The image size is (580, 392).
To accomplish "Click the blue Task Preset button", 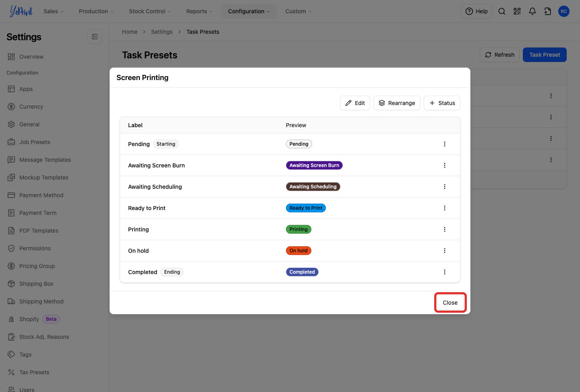I will (x=545, y=55).
